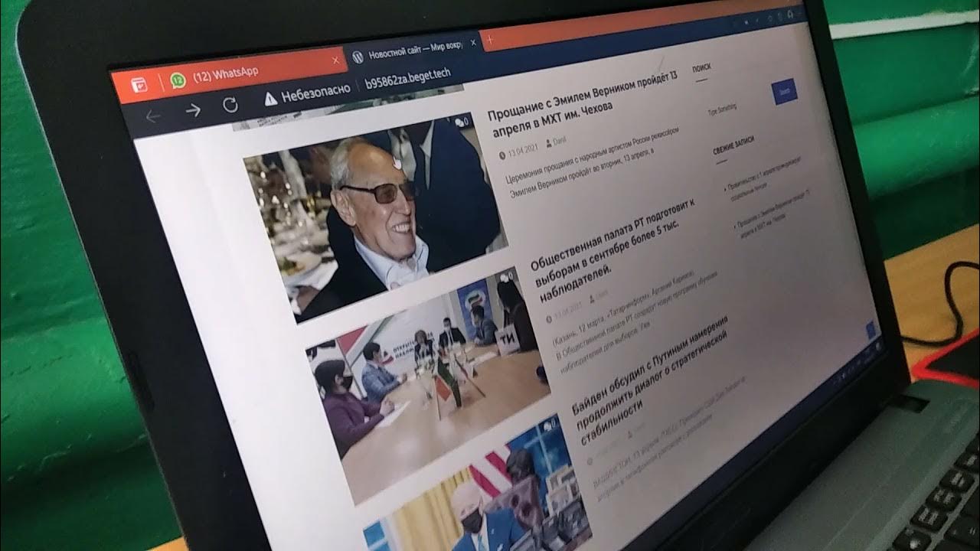Image resolution: width=980 pixels, height=551 pixels.
Task: Click the Свежие записи sidebar heading
Action: coord(733,145)
